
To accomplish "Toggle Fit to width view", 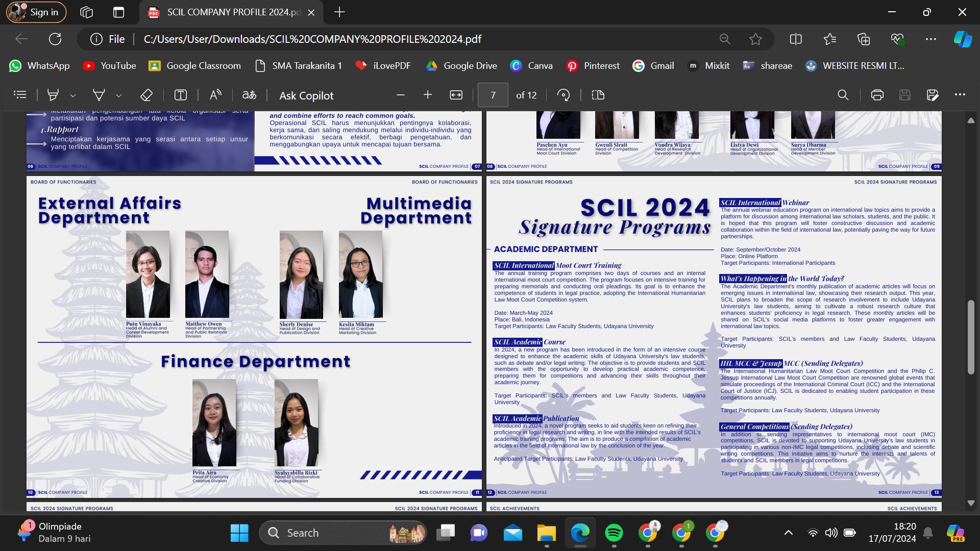I will click(x=456, y=95).
